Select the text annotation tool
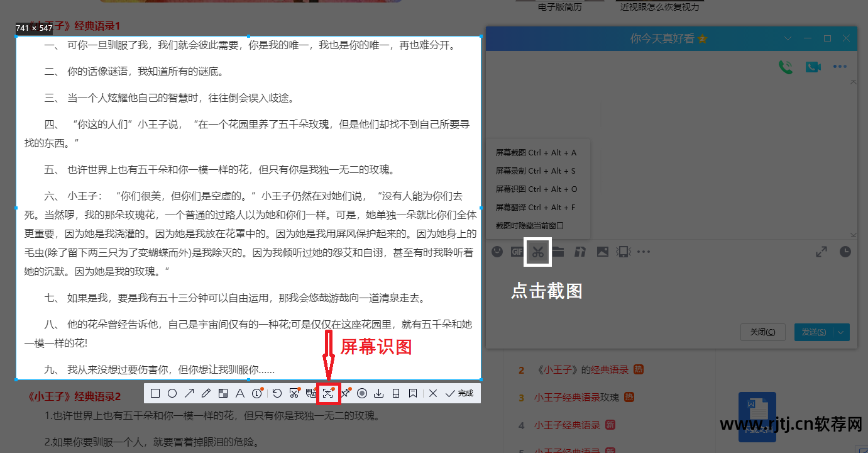The height and width of the screenshot is (453, 868). [x=239, y=394]
